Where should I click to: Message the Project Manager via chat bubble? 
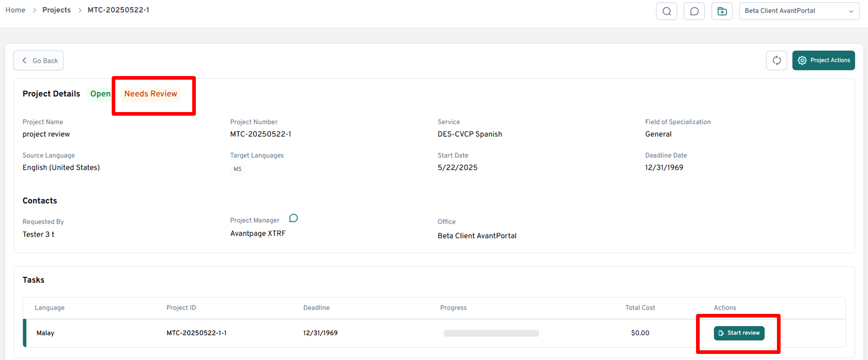point(293,218)
